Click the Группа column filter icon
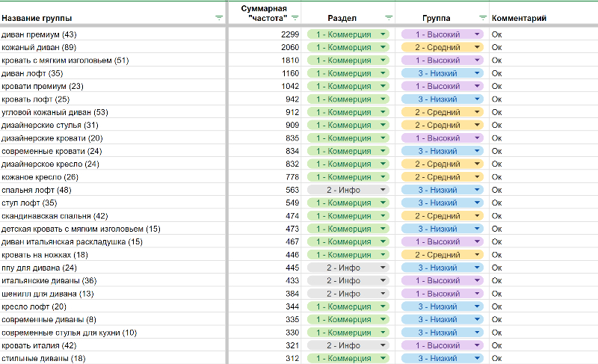 coord(483,17)
